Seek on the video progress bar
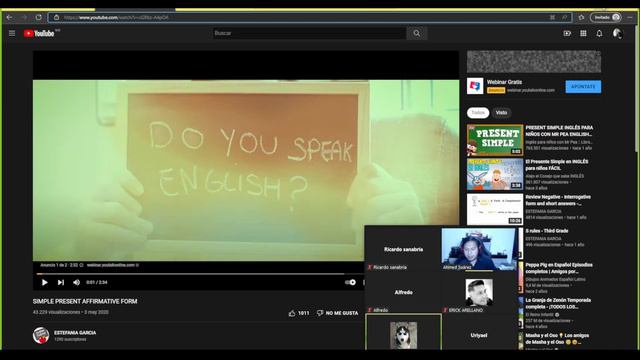The width and height of the screenshot is (640, 360). [199, 274]
